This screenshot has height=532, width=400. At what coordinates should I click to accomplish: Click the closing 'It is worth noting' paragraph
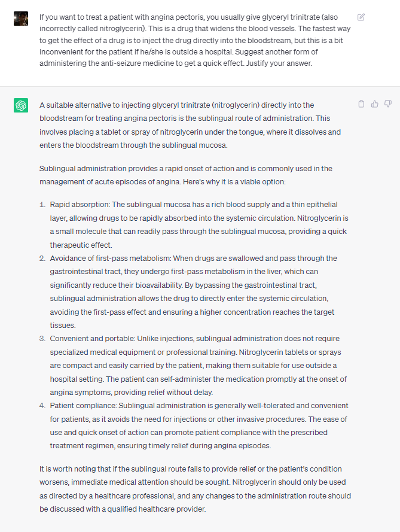click(x=194, y=489)
